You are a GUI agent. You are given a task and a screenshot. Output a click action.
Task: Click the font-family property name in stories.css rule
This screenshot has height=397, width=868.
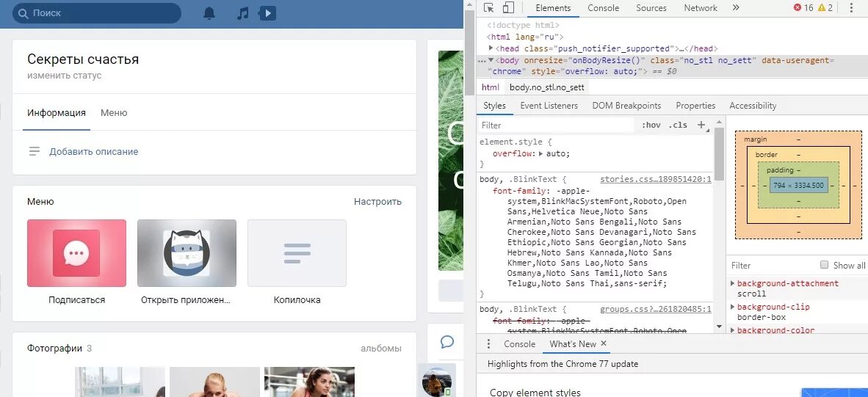519,190
